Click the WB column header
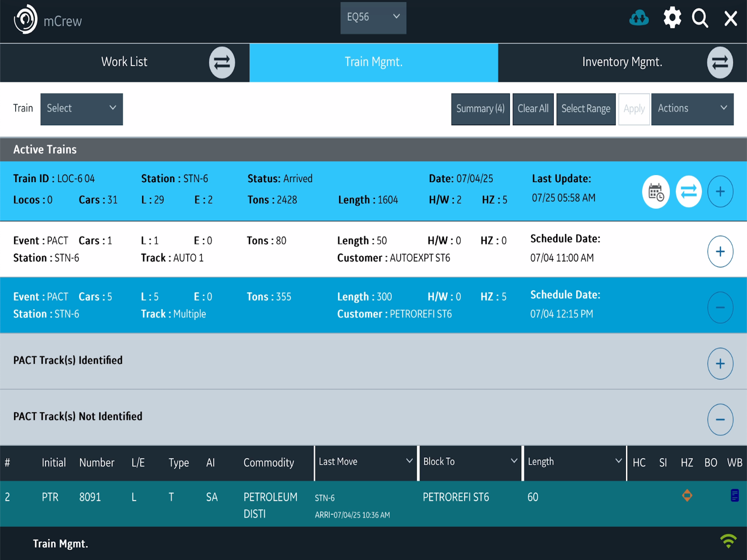Viewport: 747px width, 560px height. [734, 463]
